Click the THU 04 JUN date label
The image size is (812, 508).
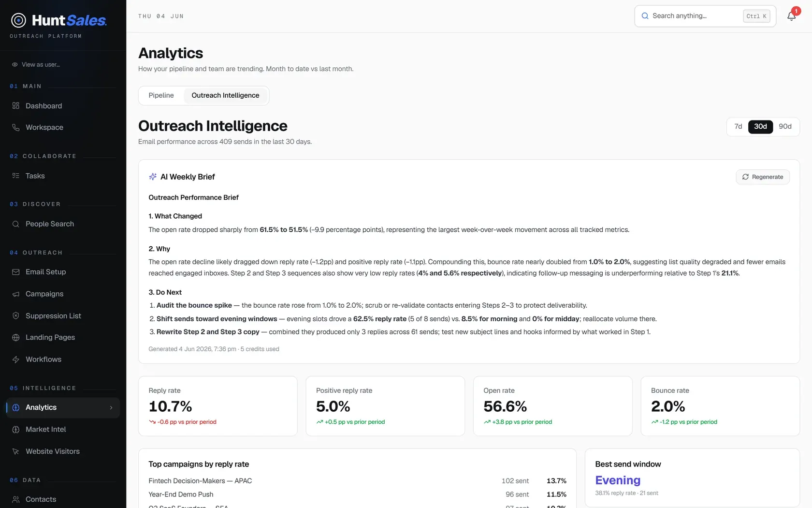tap(161, 16)
